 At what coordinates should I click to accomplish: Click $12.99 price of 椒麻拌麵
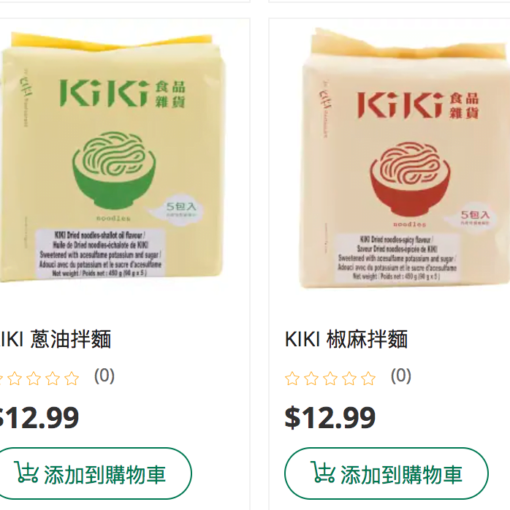tap(330, 417)
